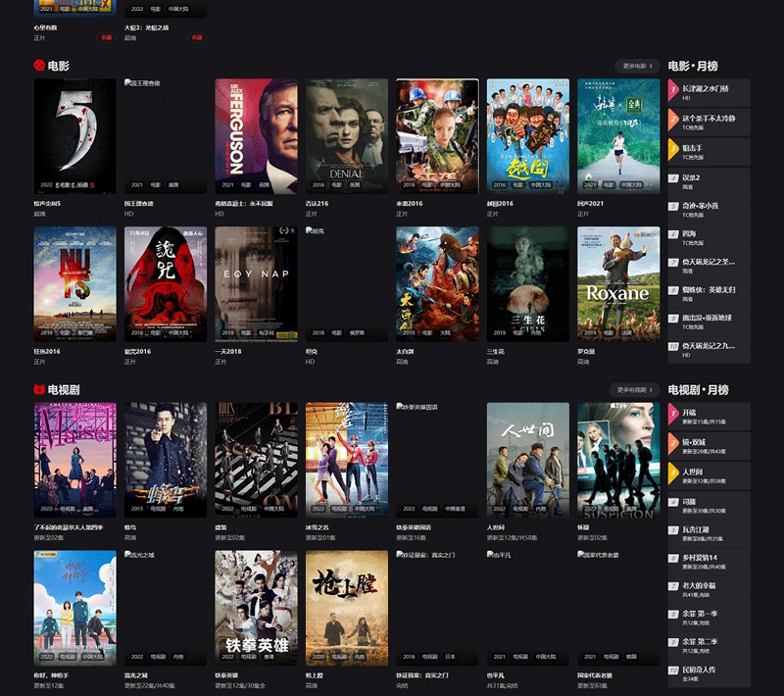Open the 诡咒 red horror poster

coord(166,284)
